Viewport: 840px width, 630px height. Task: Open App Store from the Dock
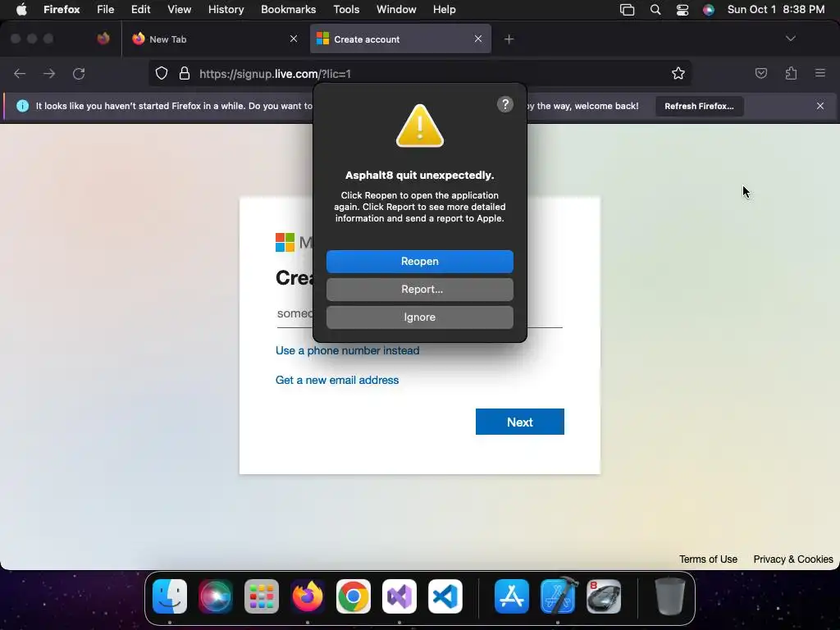coord(512,596)
